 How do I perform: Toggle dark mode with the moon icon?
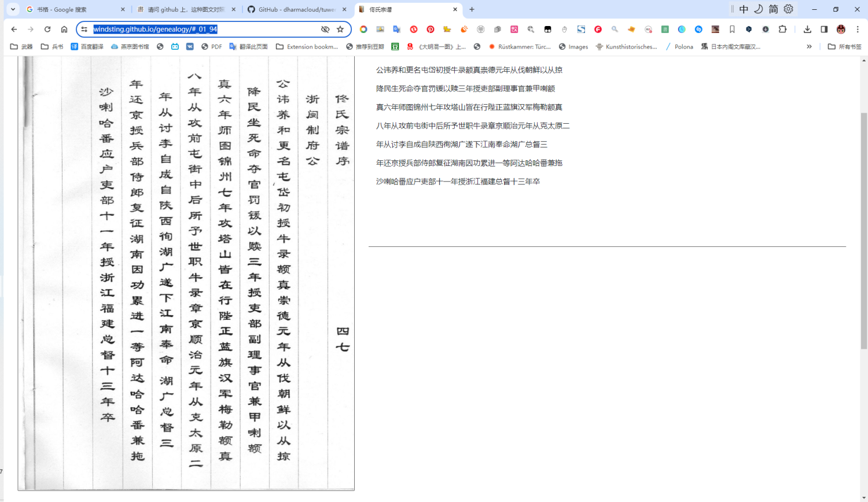[x=759, y=9]
